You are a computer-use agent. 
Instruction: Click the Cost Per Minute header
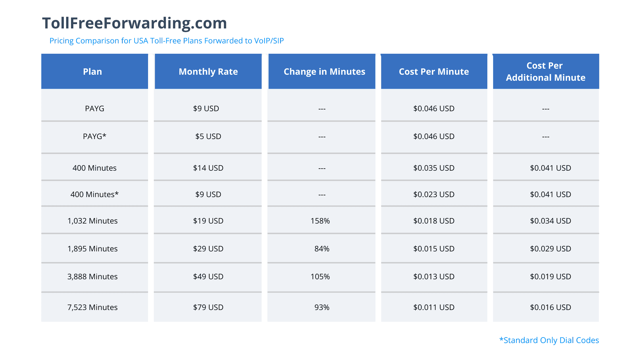click(x=434, y=72)
